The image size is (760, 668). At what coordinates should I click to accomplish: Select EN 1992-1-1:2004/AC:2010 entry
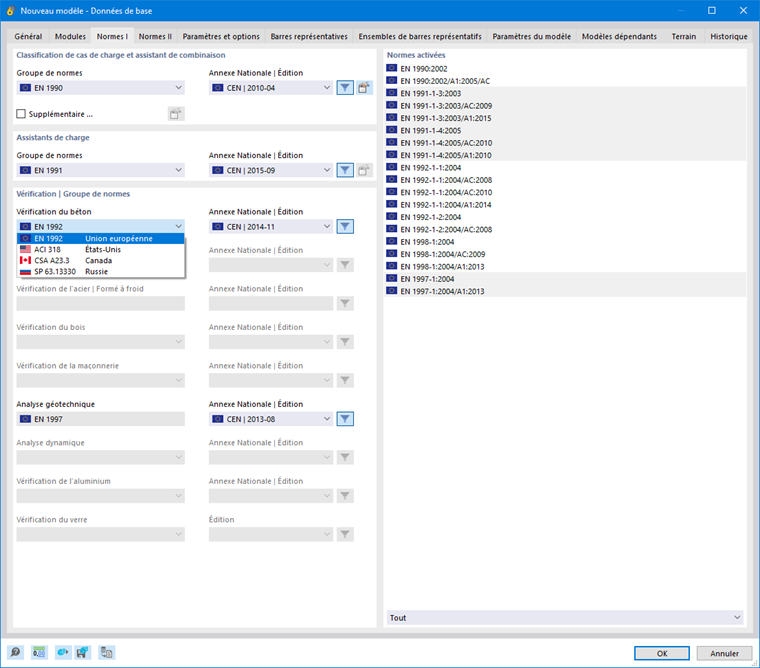pyautogui.click(x=565, y=192)
